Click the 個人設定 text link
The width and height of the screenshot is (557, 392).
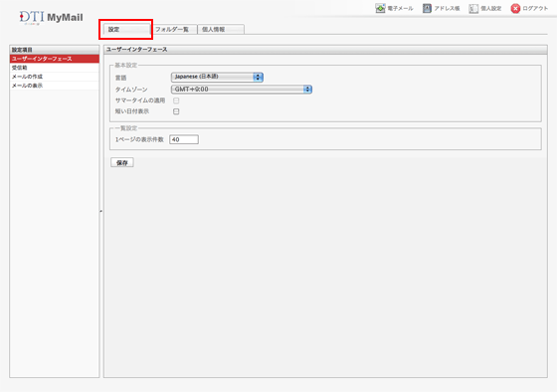coord(491,9)
